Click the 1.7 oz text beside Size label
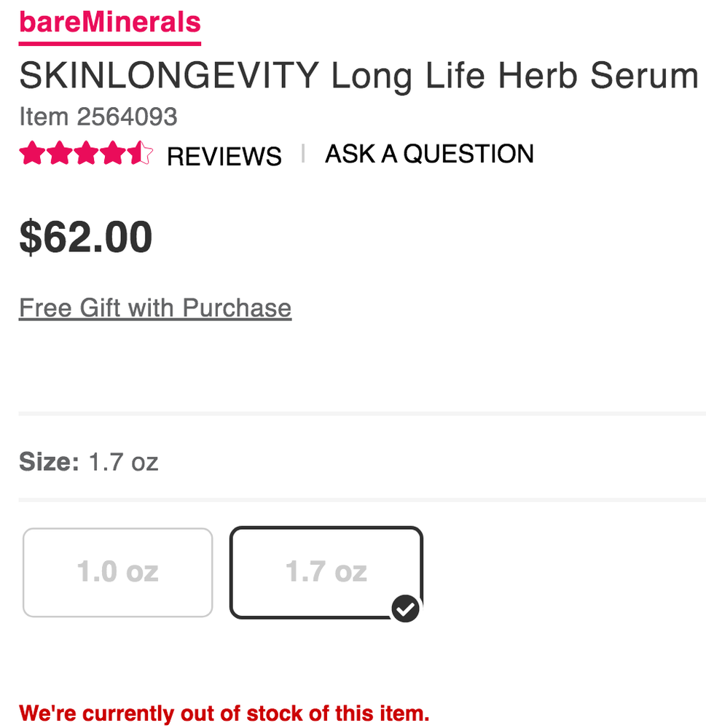 pyautogui.click(x=123, y=462)
